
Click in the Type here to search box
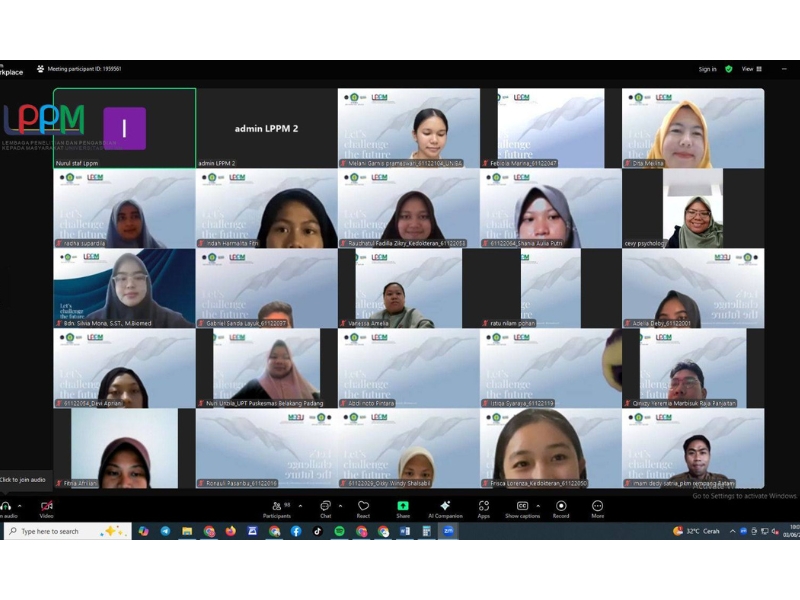[x=68, y=531]
